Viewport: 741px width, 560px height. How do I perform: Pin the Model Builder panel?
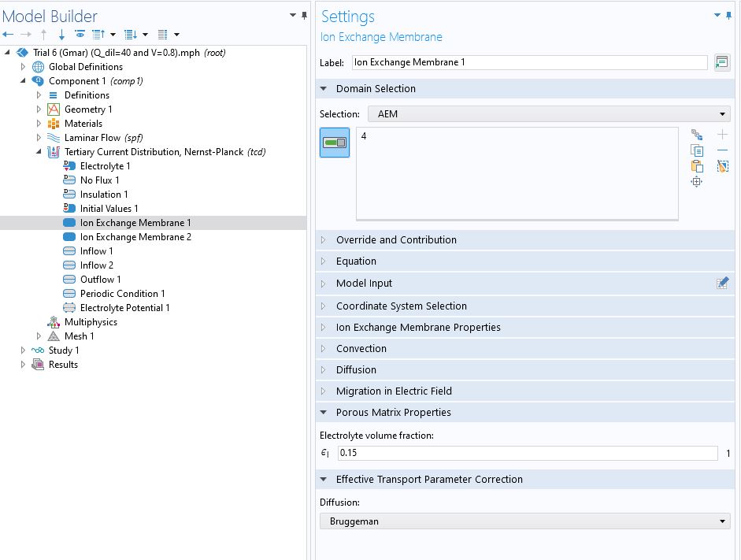point(304,15)
